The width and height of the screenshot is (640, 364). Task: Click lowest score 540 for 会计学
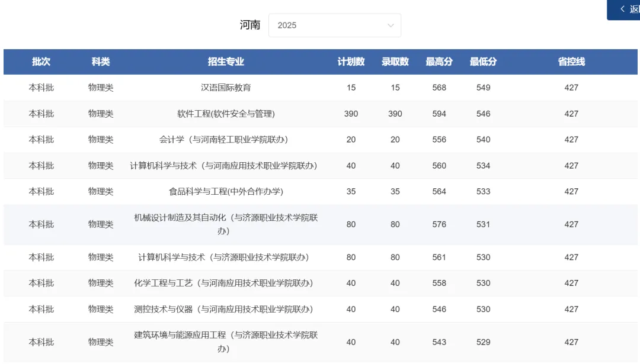pyautogui.click(x=484, y=140)
